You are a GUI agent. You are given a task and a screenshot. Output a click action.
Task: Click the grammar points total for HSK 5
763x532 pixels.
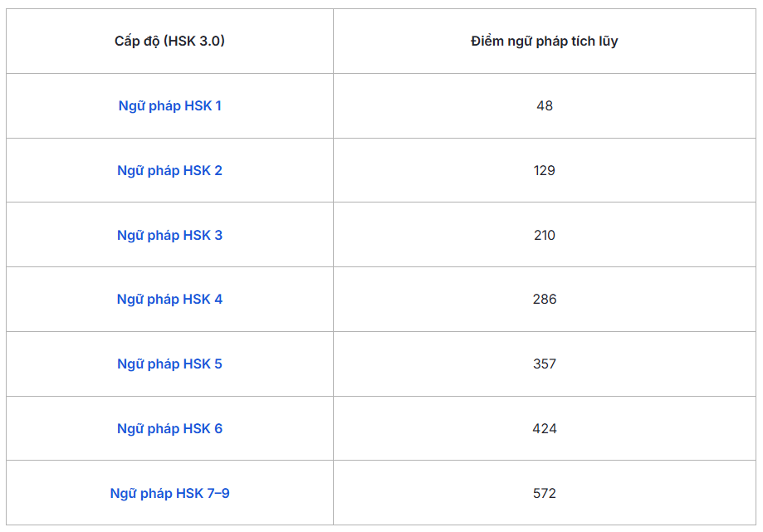tap(544, 364)
